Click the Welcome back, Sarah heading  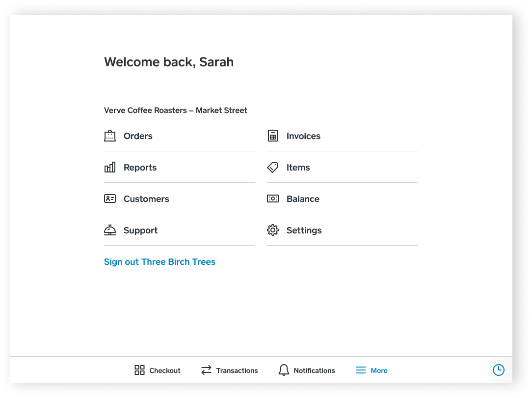tap(169, 62)
